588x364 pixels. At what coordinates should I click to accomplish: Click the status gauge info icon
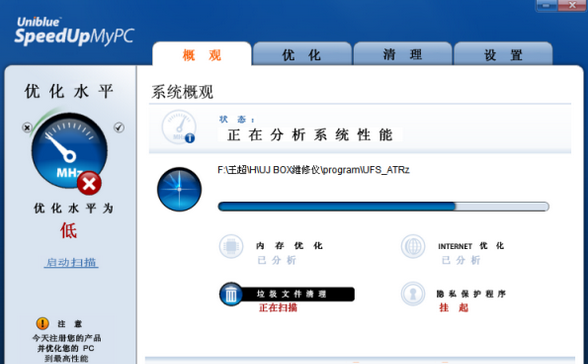tap(179, 127)
